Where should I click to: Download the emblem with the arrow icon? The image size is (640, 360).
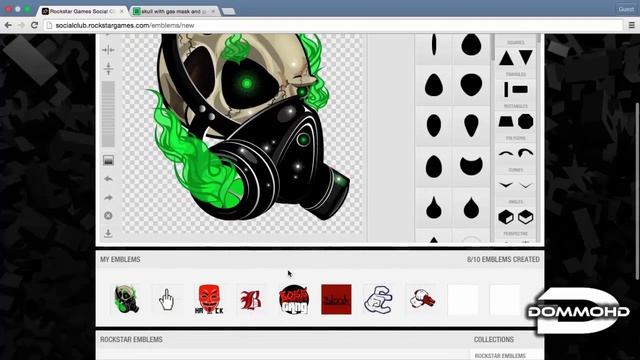pyautogui.click(x=108, y=233)
